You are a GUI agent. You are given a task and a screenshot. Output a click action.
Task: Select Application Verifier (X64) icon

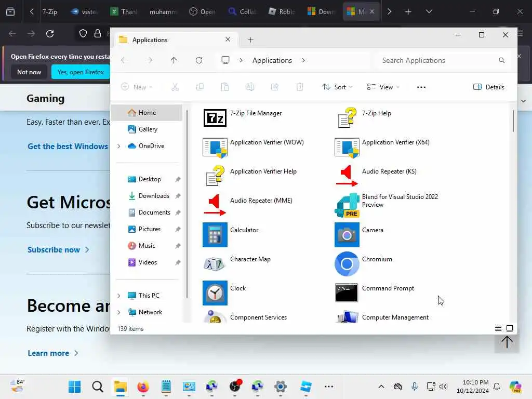click(347, 148)
